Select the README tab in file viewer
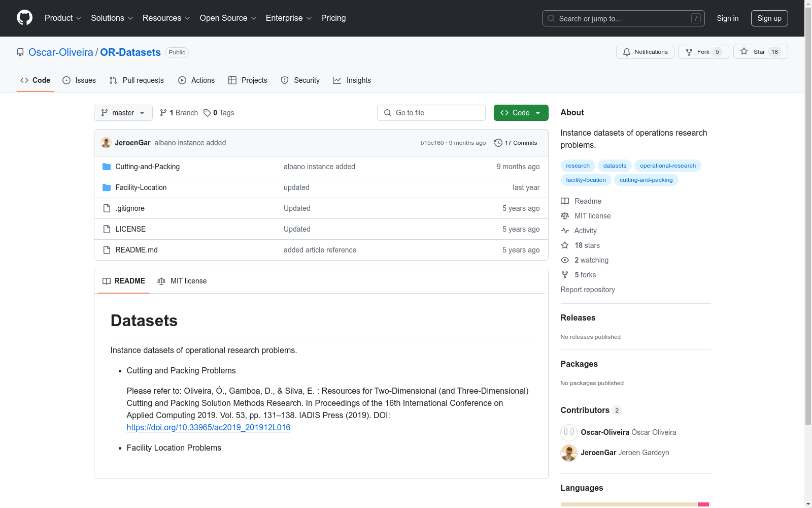This screenshot has width=812, height=508. (124, 281)
